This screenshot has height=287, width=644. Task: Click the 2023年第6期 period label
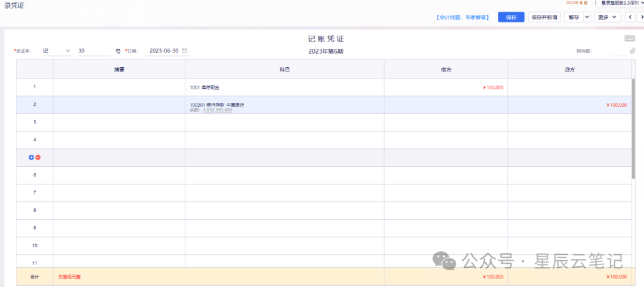[326, 51]
